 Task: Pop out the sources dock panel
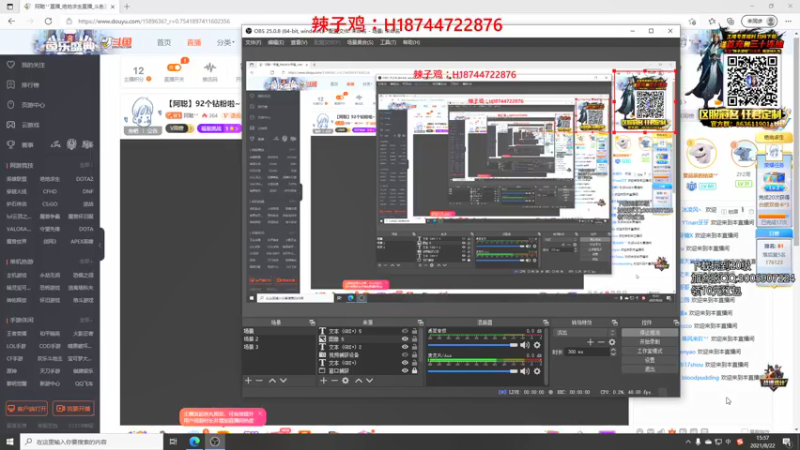coord(420,322)
